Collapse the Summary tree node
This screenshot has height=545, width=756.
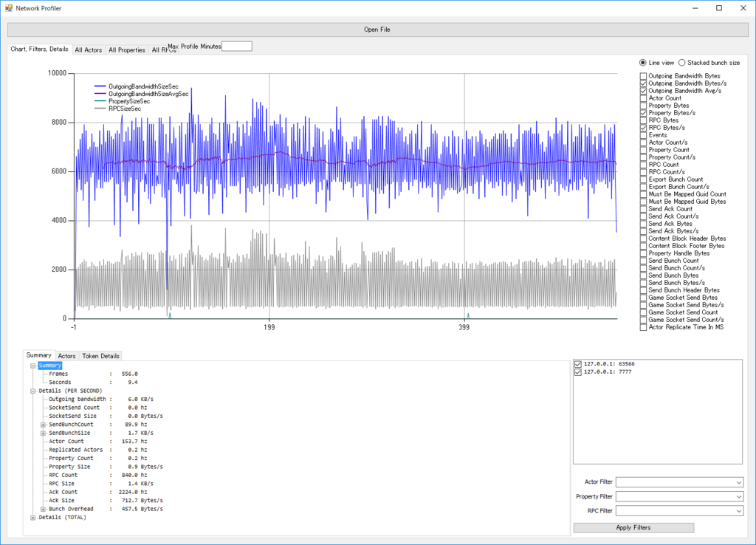(x=32, y=366)
